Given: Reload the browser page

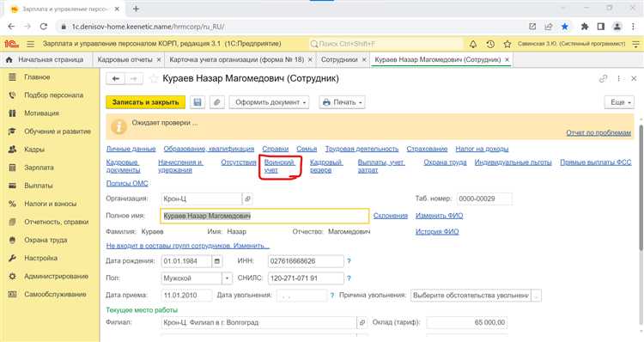Looking at the screenshot, I should tap(44, 27).
